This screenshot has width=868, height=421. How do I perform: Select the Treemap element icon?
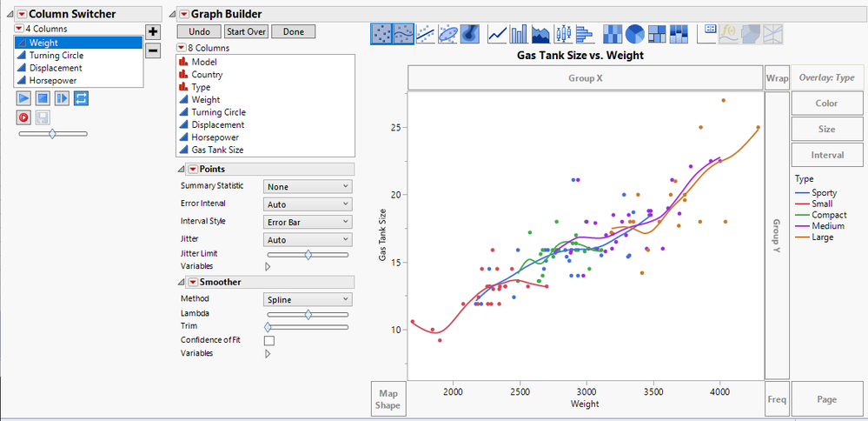(657, 34)
